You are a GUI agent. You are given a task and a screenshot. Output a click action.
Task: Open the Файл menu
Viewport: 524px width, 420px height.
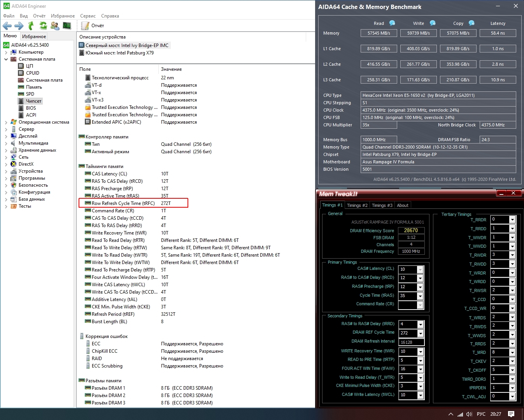[x=9, y=16]
